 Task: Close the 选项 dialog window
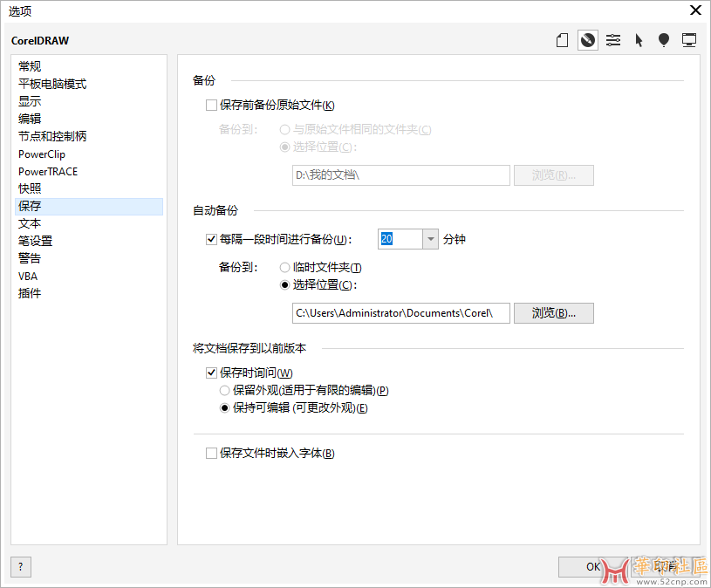(695, 10)
